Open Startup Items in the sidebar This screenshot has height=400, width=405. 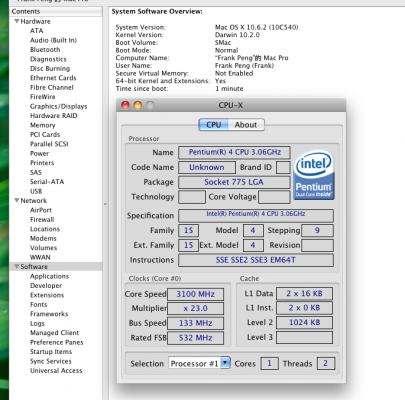51,352
